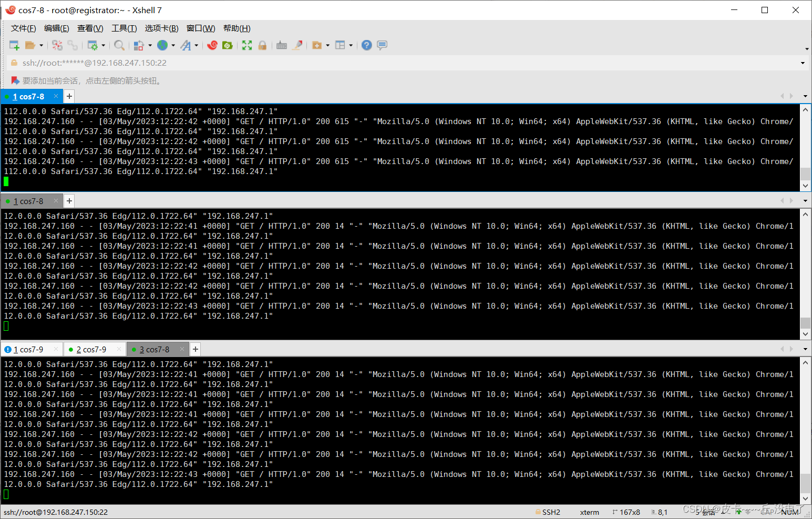Image resolution: width=812 pixels, height=519 pixels.
Task: Toggle full screen mode icon
Action: 247,45
